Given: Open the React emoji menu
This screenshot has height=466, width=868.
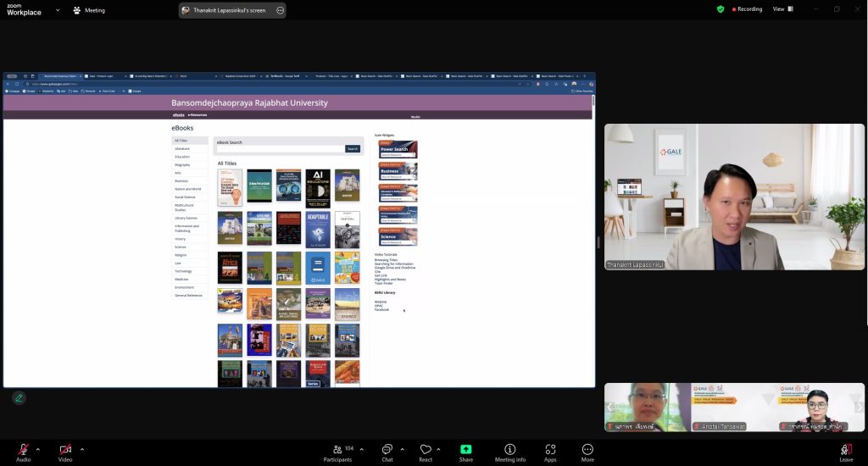Looking at the screenshot, I should click(426, 452).
